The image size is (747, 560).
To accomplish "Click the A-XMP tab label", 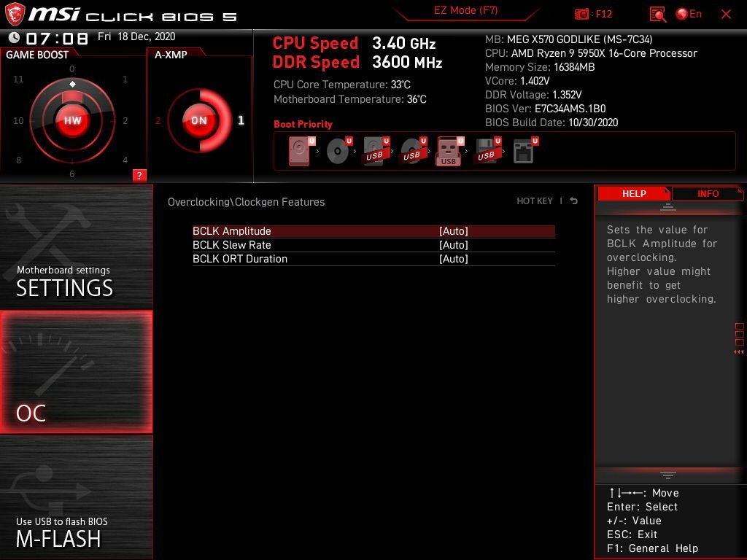I will coord(171,55).
